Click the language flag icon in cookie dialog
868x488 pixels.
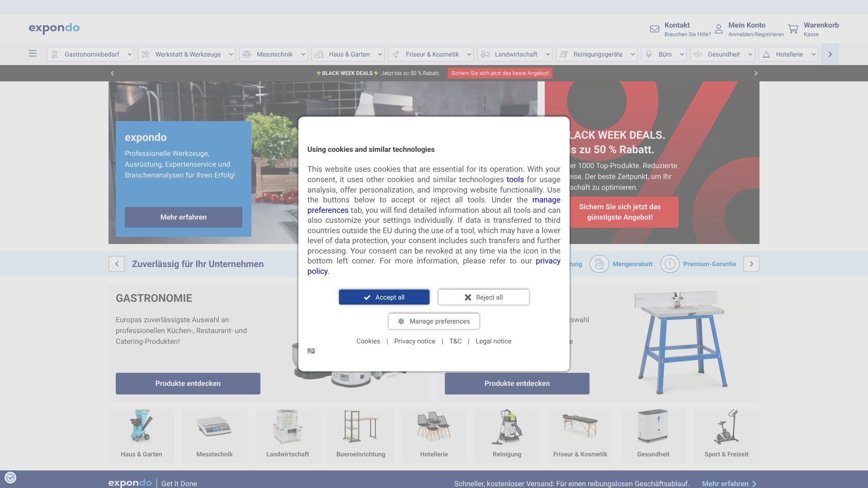(x=311, y=351)
